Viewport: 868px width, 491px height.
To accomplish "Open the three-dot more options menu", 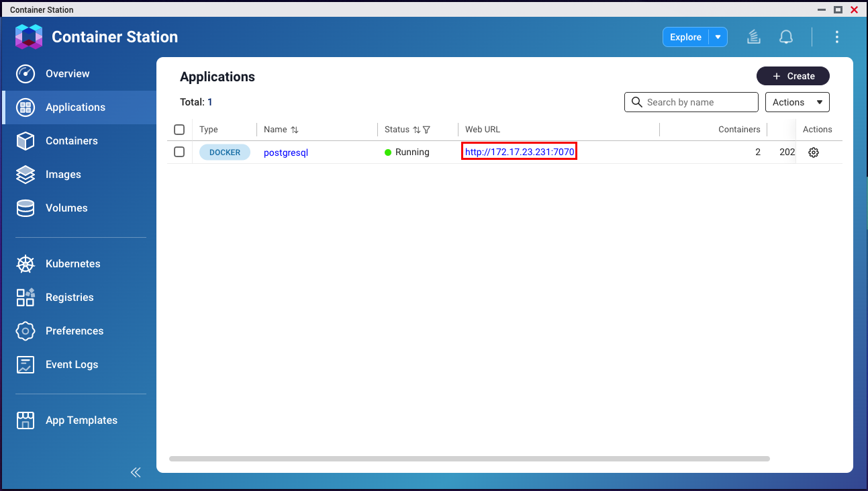I will (x=836, y=37).
